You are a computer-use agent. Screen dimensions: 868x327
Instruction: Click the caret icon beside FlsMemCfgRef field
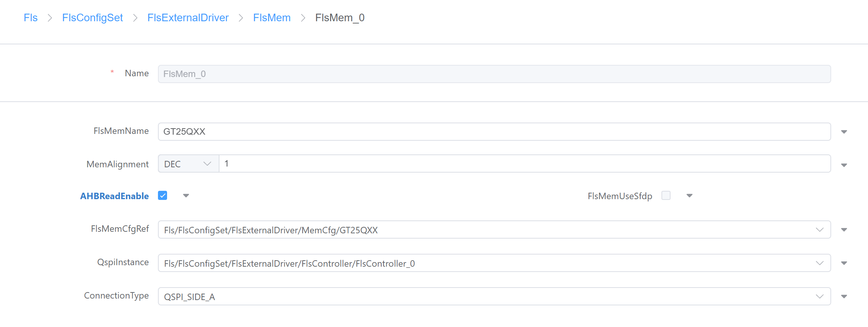[844, 230]
